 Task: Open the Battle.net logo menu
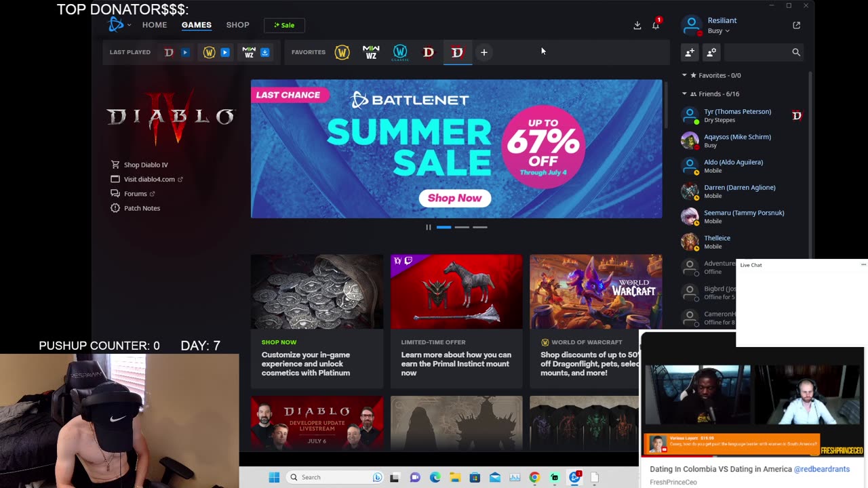click(x=119, y=24)
